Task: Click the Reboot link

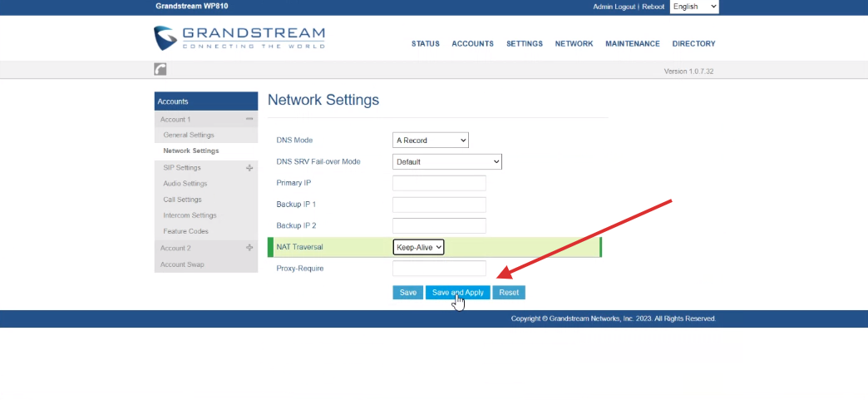Action: 653,7
